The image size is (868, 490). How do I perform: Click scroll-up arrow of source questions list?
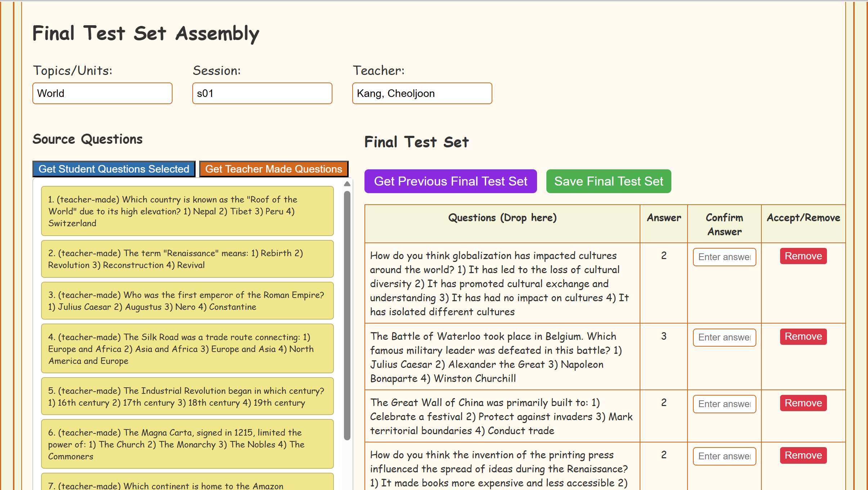pyautogui.click(x=347, y=184)
